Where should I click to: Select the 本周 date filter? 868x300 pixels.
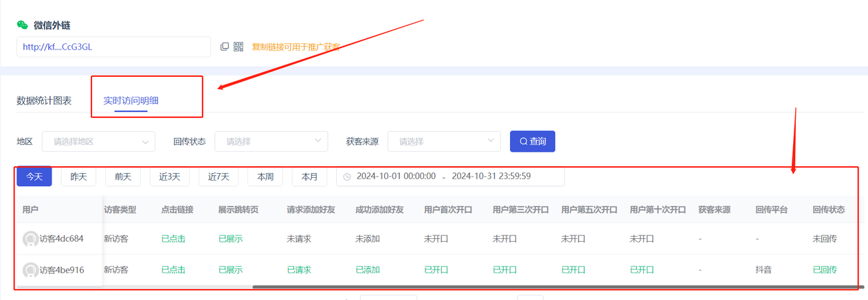click(x=265, y=176)
